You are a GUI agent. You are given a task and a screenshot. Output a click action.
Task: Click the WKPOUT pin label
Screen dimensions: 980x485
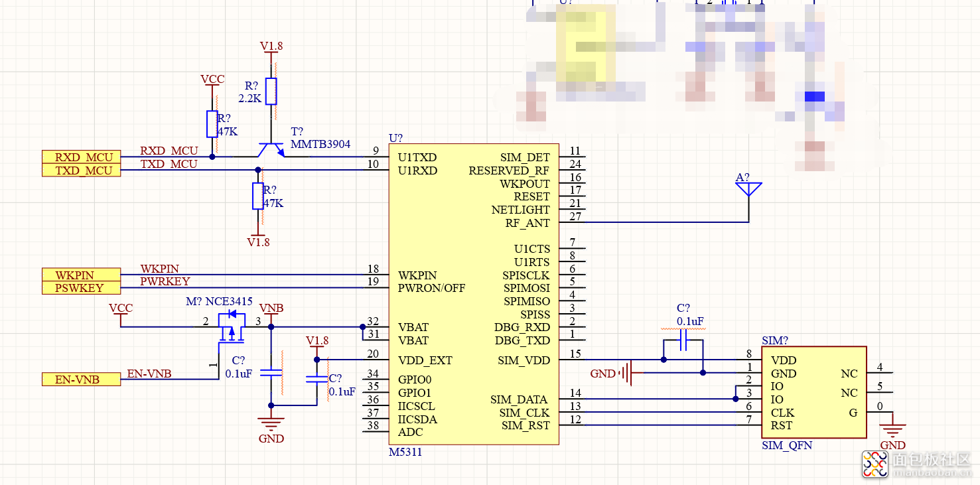tap(525, 184)
